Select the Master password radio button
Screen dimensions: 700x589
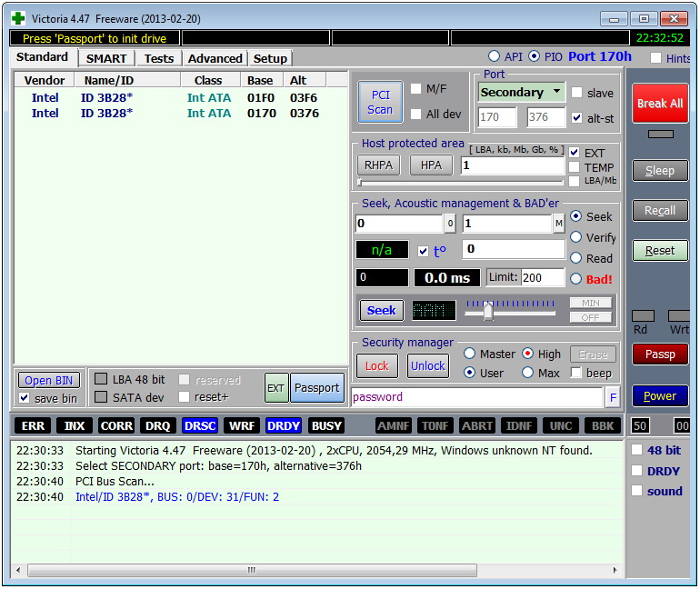469,354
